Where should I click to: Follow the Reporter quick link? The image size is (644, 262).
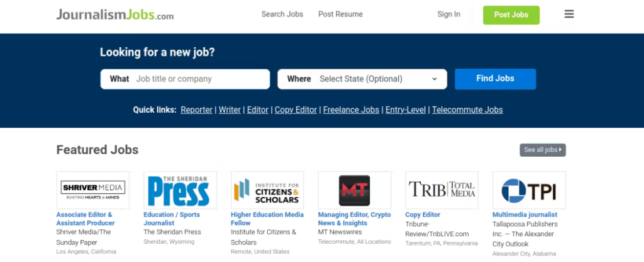(196, 110)
